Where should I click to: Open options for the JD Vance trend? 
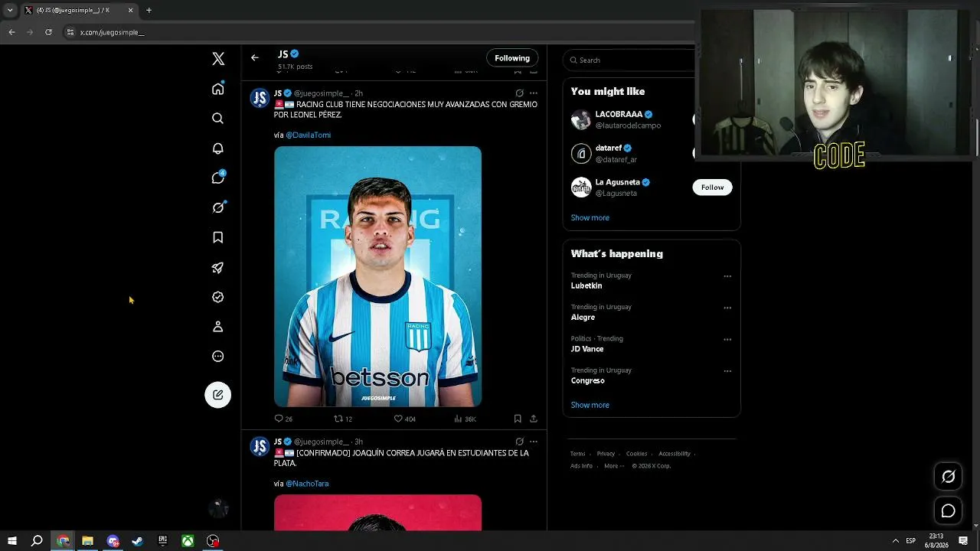[727, 340]
